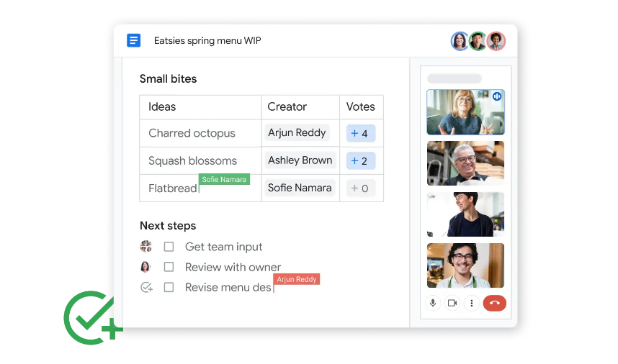Click the document title Eatsies spring menu WIP

click(x=207, y=41)
